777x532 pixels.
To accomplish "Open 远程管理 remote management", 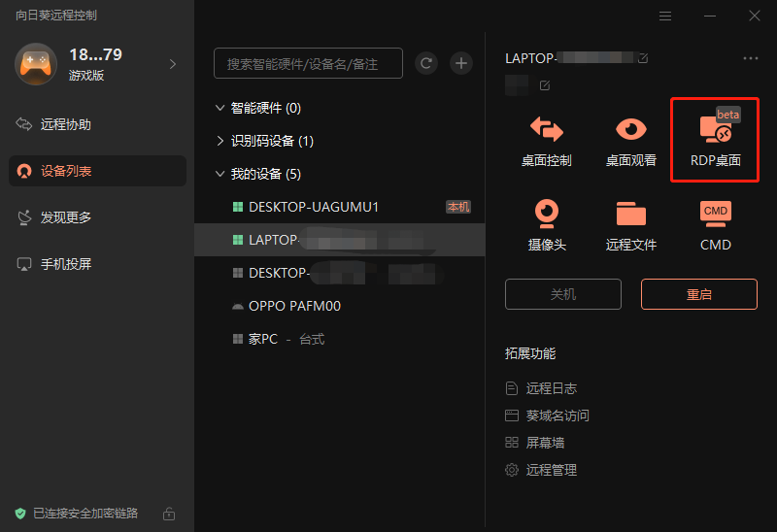I will pos(541,470).
